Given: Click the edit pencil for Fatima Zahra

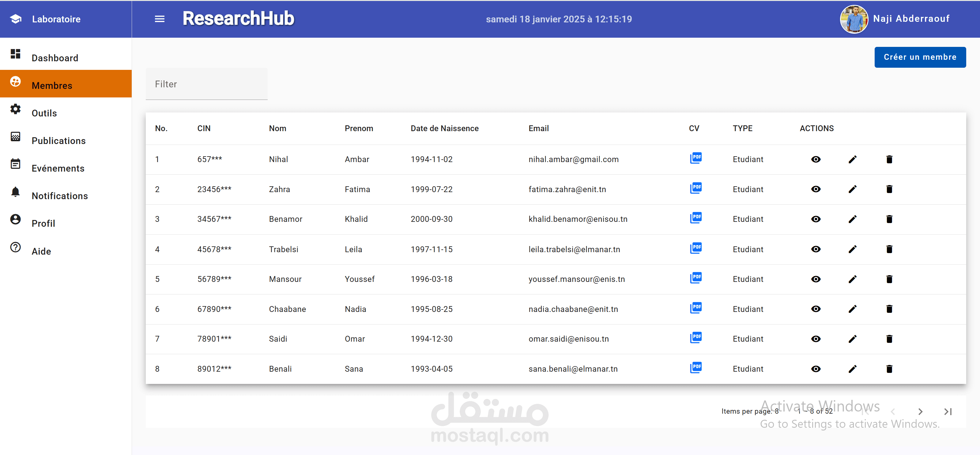Looking at the screenshot, I should [852, 189].
